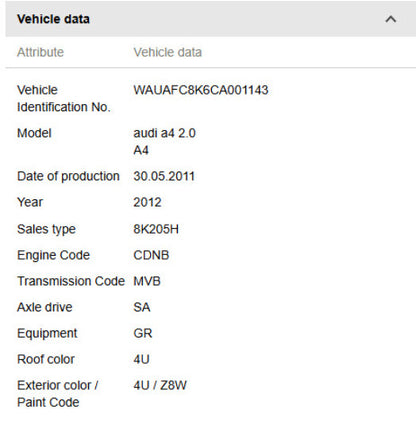This screenshot has height=421, width=416.
Task: Select the Sales type value 8K205H
Action: (156, 229)
